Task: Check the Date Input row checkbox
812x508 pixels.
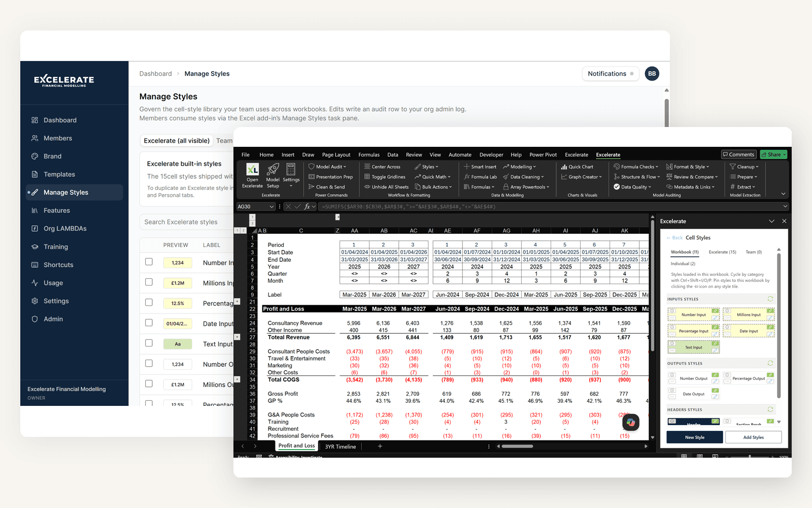Action: (149, 323)
